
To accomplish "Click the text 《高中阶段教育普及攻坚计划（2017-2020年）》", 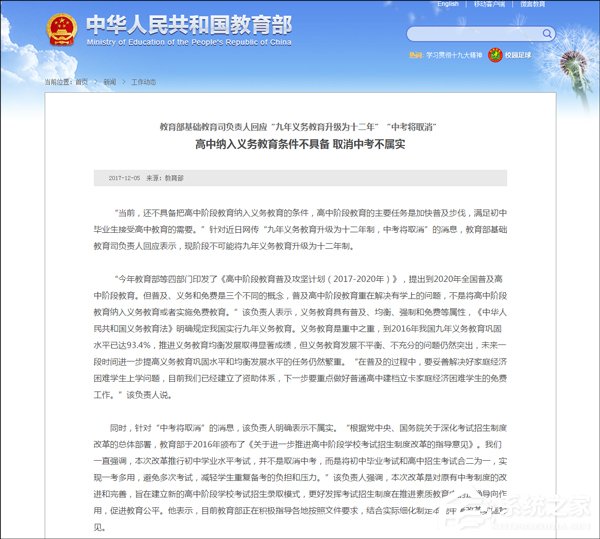I will pos(310,279).
